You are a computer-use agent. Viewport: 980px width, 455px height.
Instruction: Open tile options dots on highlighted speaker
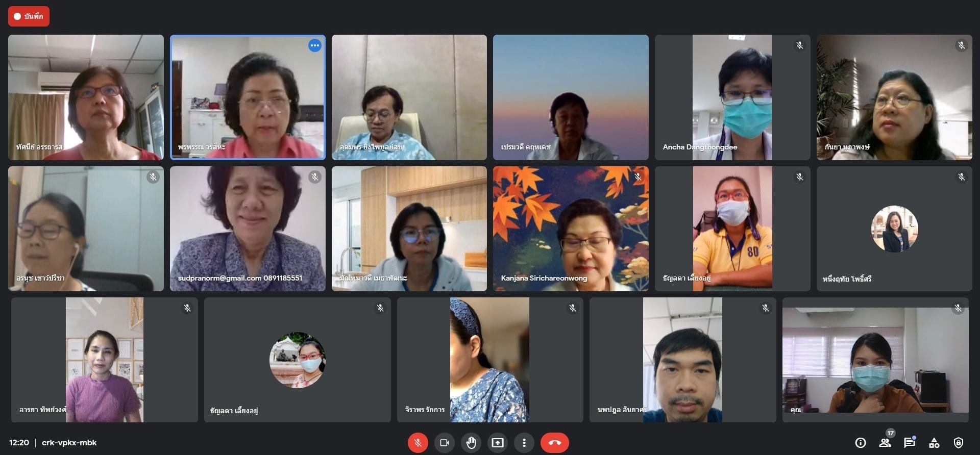point(315,45)
